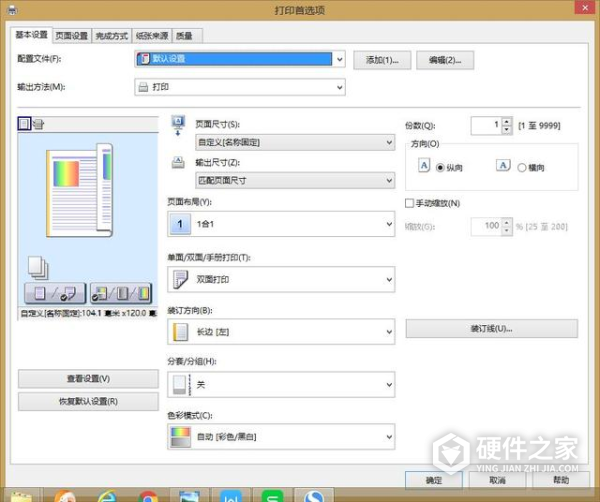Open the photo viewer icon on taskbar
This screenshot has width=600, height=502.
189,497
